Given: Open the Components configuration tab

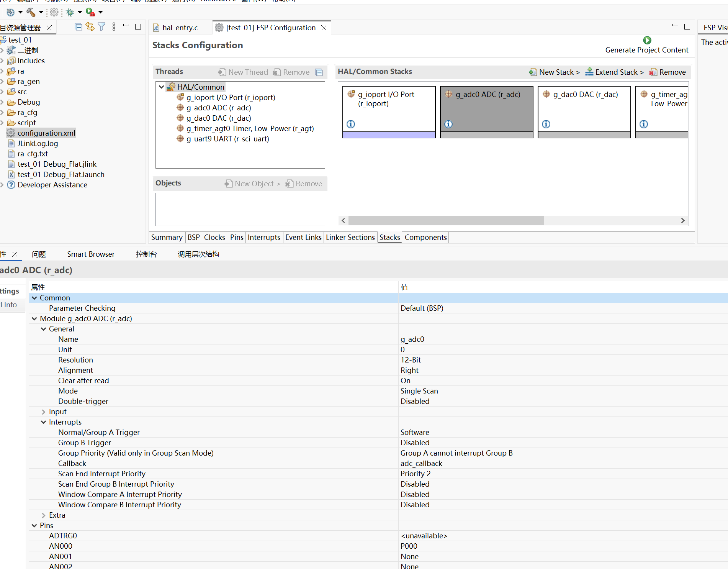Looking at the screenshot, I should pyautogui.click(x=425, y=238).
